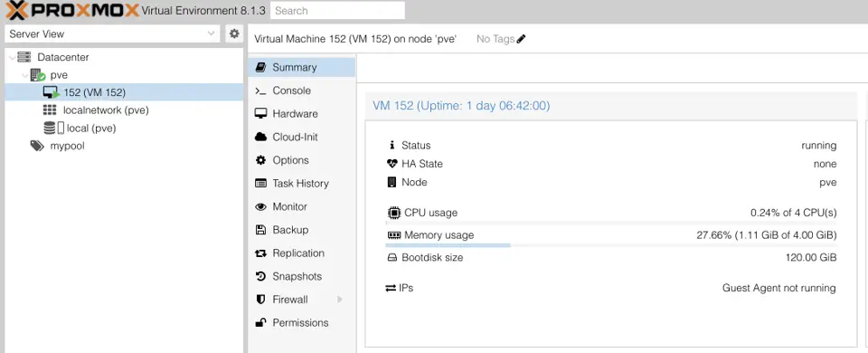The width and height of the screenshot is (868, 353).
Task: Click the Memory usage RAM icon
Action: (x=393, y=235)
